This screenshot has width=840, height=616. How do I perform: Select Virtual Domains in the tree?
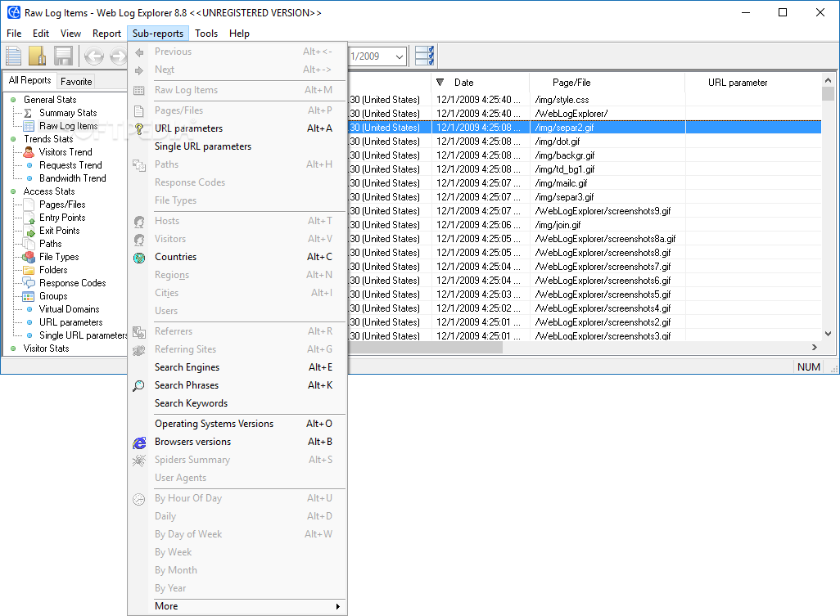pyautogui.click(x=69, y=309)
